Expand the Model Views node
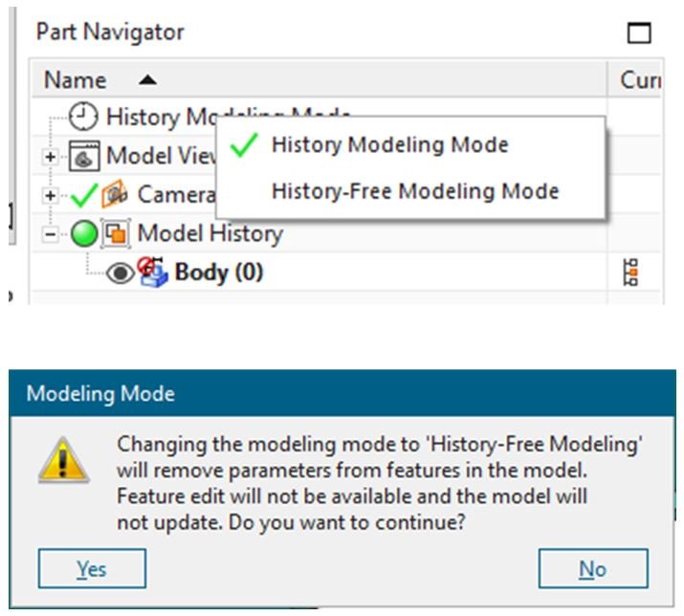This screenshot has height=616, width=684. 50,156
